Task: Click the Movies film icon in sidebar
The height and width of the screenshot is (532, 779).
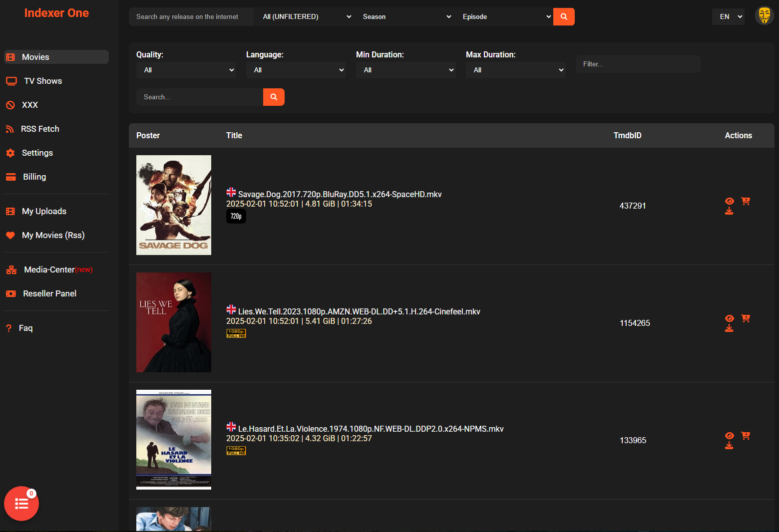Action: tap(10, 57)
